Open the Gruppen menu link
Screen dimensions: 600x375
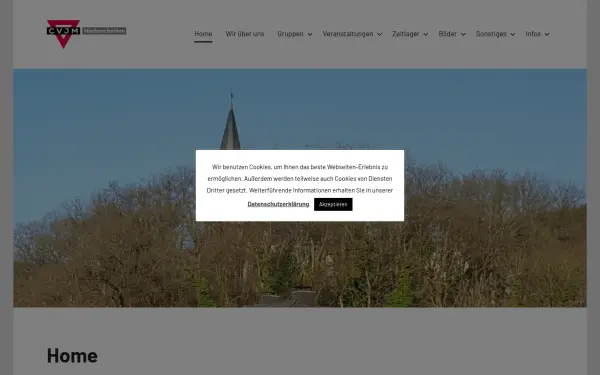290,34
